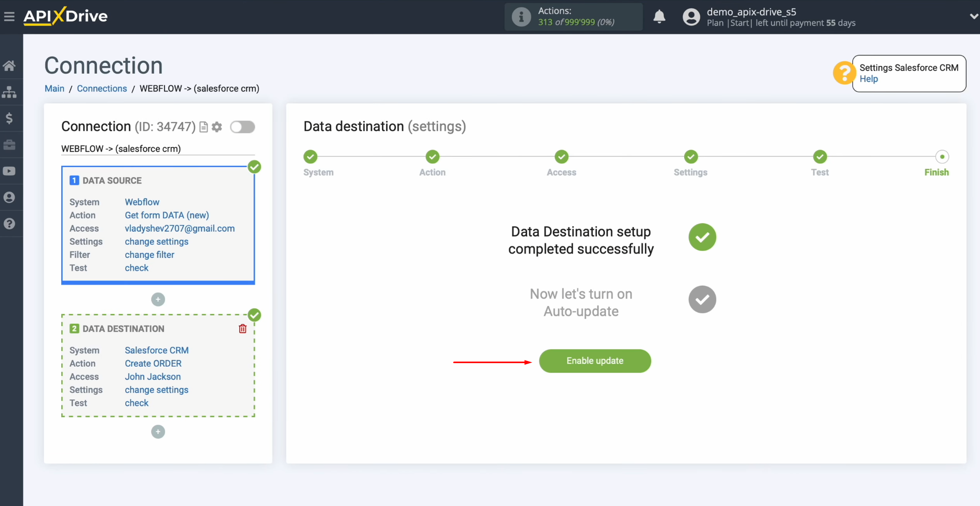980x506 pixels.
Task: Open change filter for the Webflow source
Action: 149,255
